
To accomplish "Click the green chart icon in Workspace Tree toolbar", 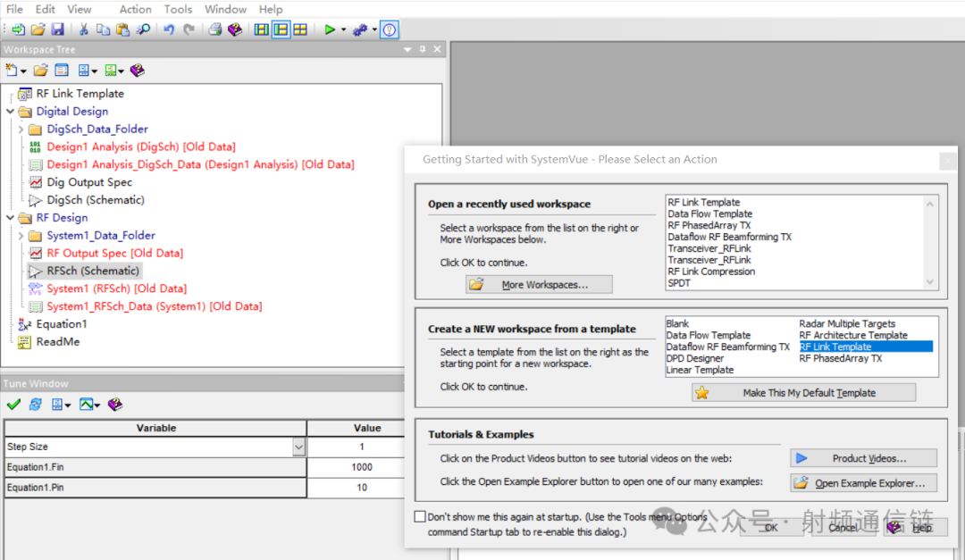I will point(110,71).
